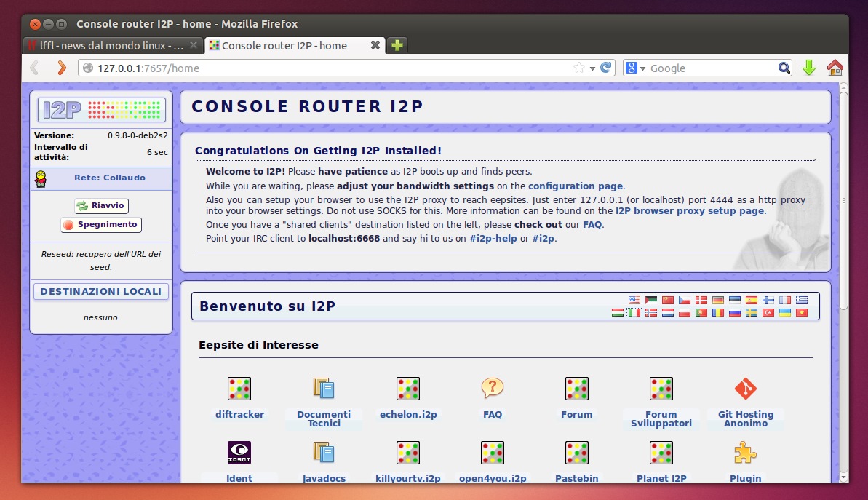Open the Documenti Tecnici icon
868x500 pixels.
pyautogui.click(x=323, y=388)
